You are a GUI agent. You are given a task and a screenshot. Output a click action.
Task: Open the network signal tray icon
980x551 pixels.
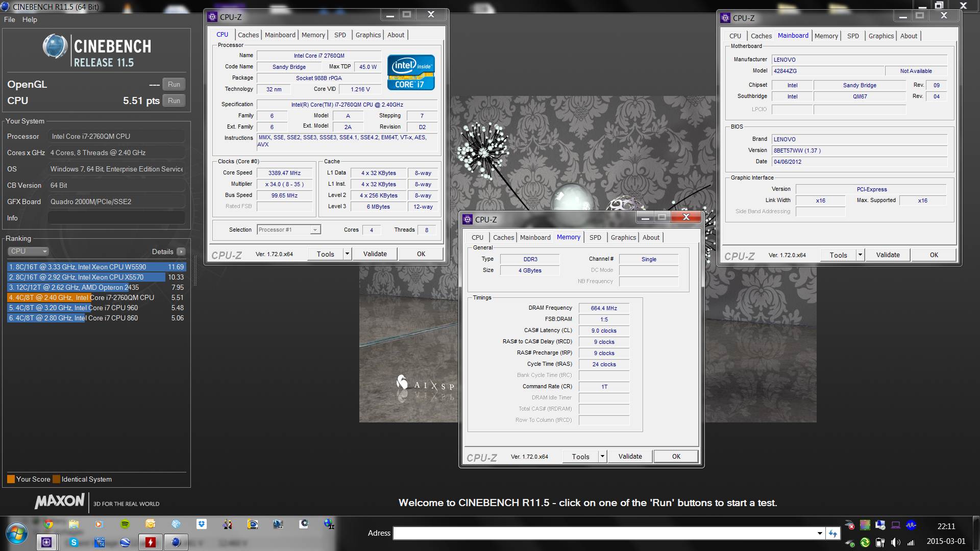[x=911, y=542]
